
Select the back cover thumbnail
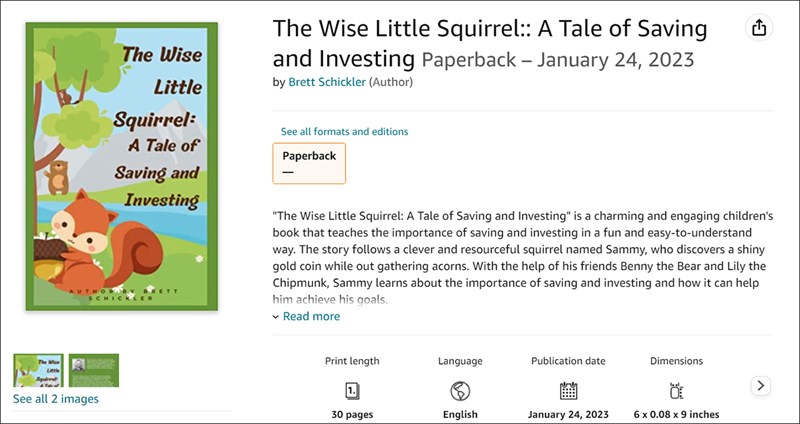94,370
